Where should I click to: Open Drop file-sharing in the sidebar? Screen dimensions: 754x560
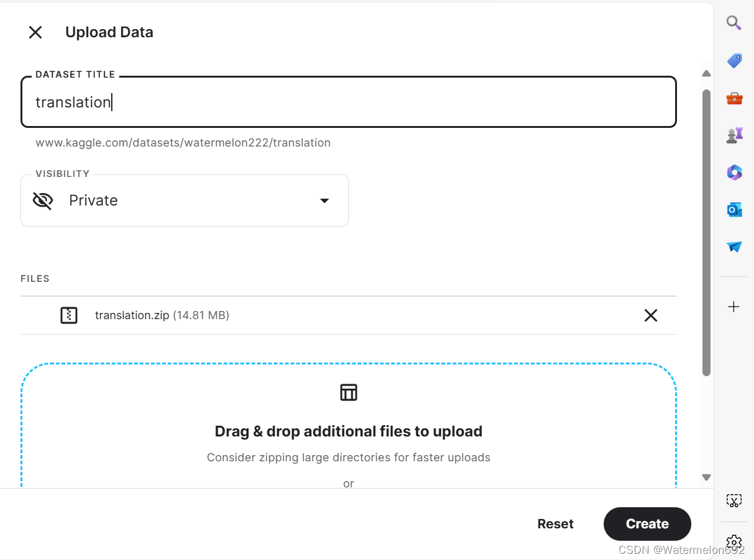coord(734,246)
